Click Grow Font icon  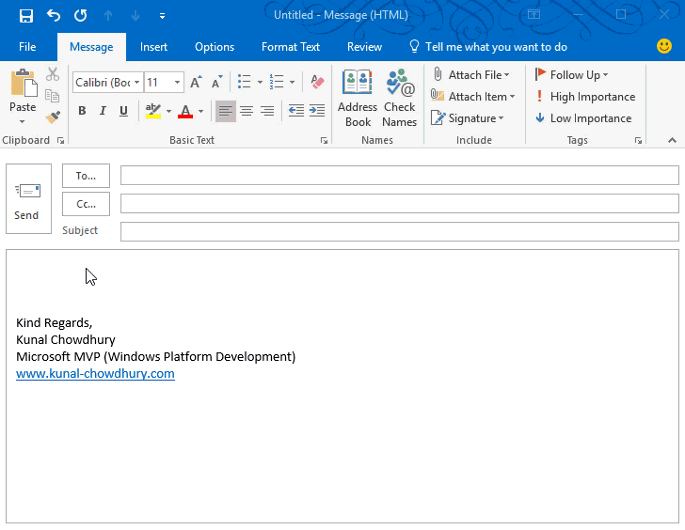pos(196,82)
